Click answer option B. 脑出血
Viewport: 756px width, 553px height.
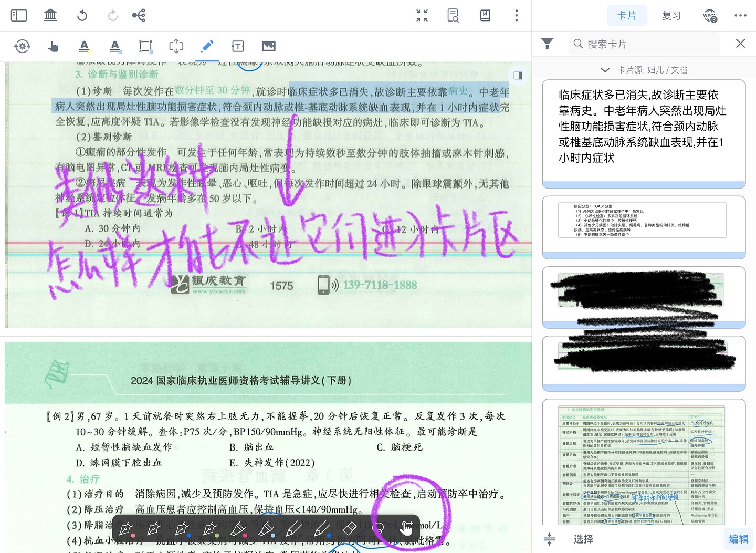pos(251,447)
